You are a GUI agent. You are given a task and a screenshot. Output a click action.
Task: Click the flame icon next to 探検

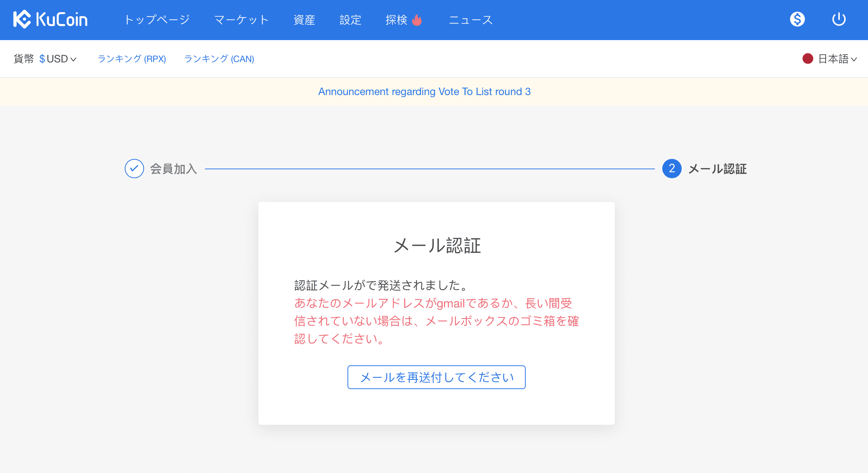(417, 20)
